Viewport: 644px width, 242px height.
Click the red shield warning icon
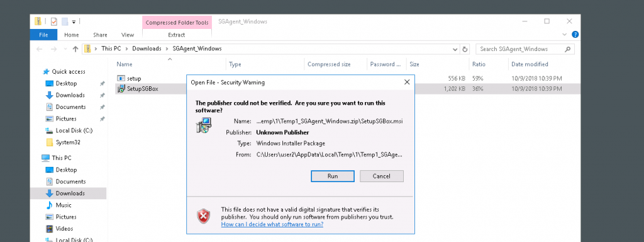point(203,216)
